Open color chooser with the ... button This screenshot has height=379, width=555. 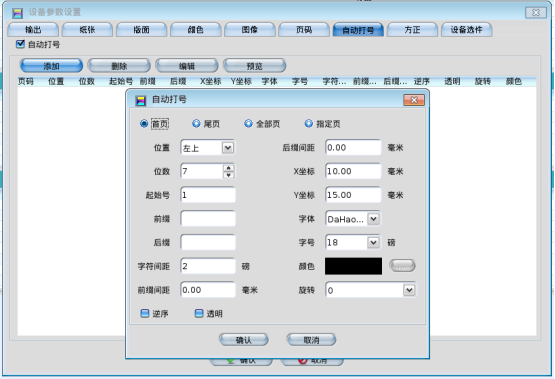402,265
